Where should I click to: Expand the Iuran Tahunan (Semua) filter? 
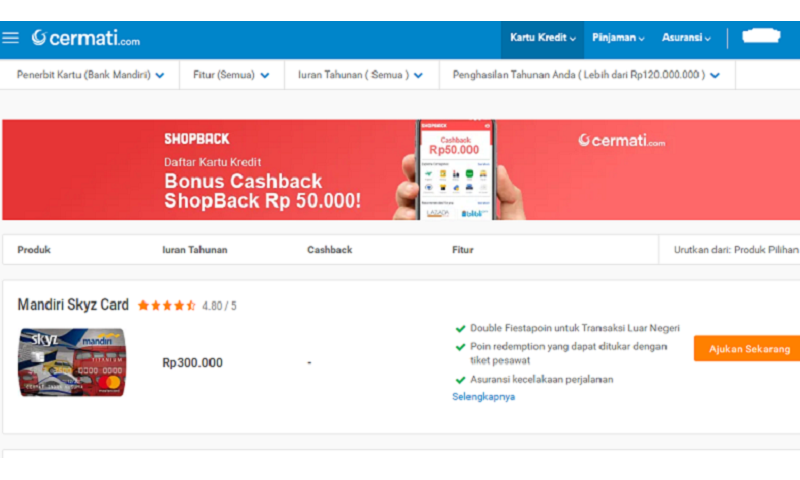coord(360,75)
